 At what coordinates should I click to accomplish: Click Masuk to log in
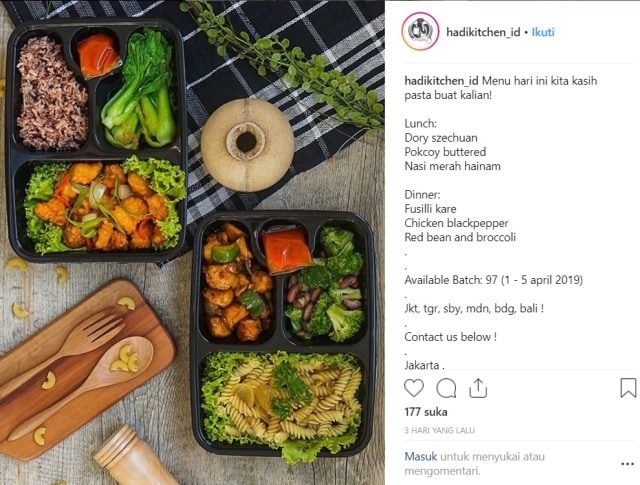[x=420, y=456]
